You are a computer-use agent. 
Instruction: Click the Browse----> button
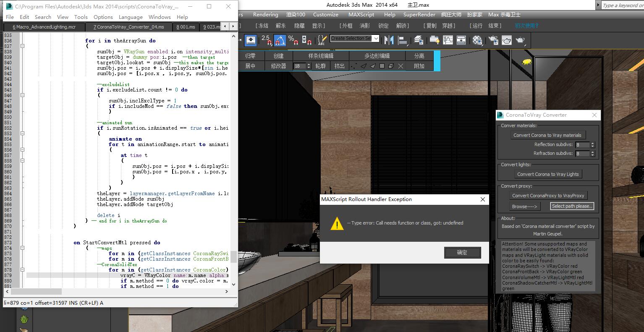coord(524,206)
